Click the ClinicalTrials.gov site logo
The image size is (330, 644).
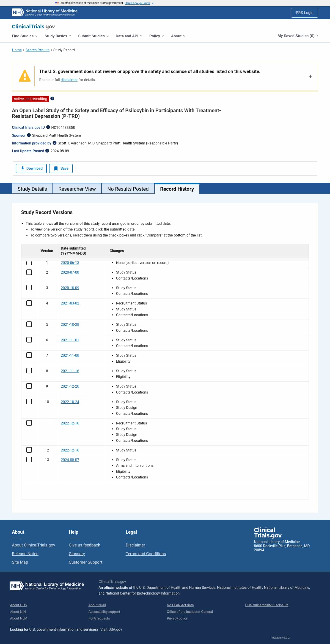coord(33,27)
